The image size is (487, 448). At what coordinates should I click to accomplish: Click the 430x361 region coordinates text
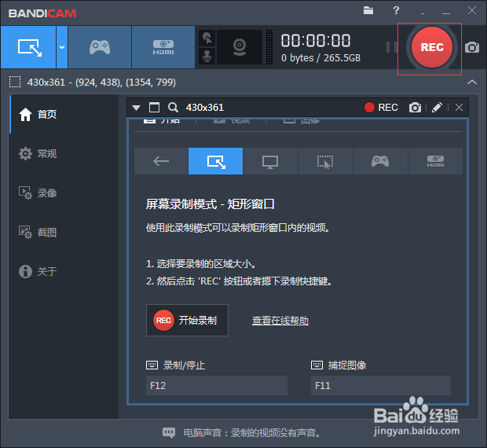pos(101,83)
